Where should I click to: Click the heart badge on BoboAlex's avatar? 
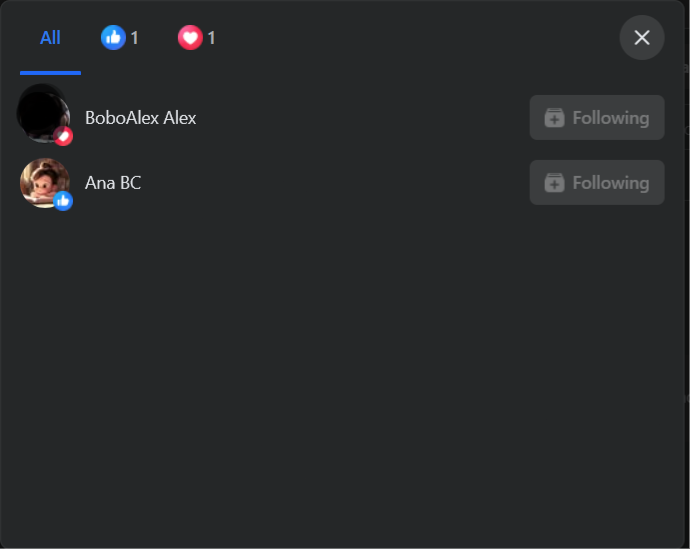tap(63, 136)
